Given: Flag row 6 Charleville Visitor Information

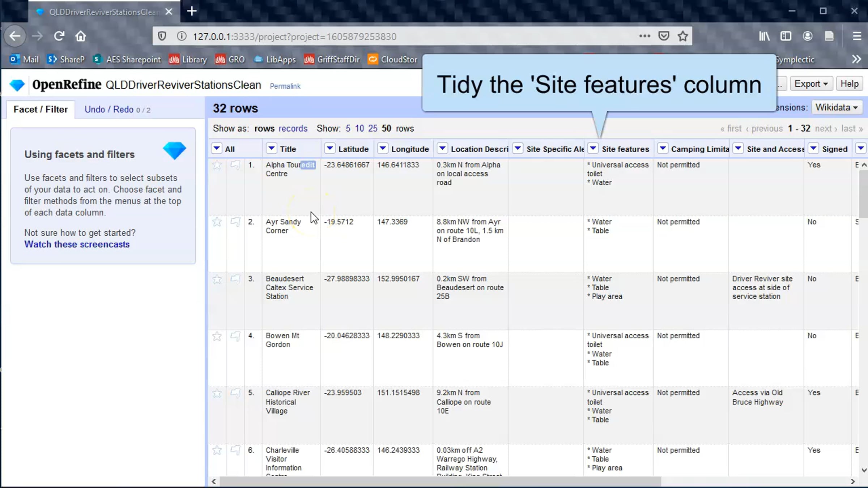Looking at the screenshot, I should (x=235, y=450).
